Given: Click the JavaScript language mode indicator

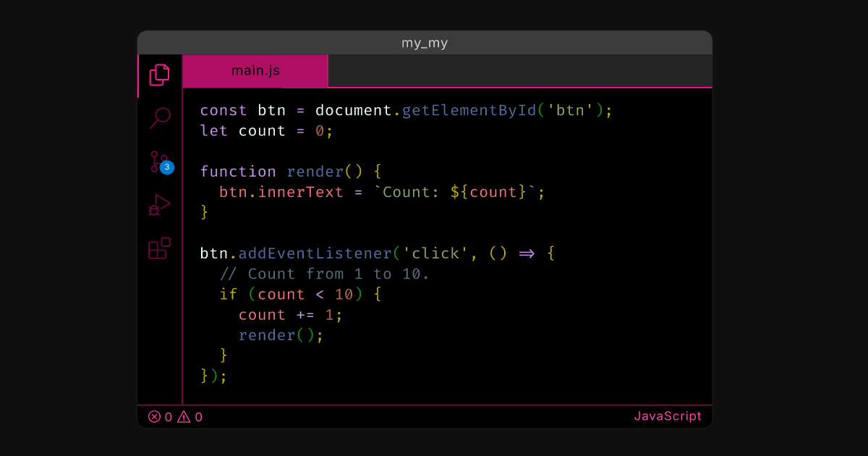Looking at the screenshot, I should (668, 416).
